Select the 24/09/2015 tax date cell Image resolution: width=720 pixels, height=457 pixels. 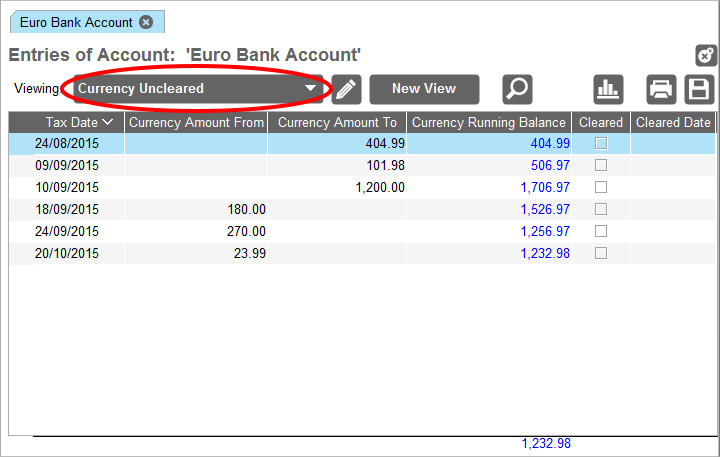point(67,231)
